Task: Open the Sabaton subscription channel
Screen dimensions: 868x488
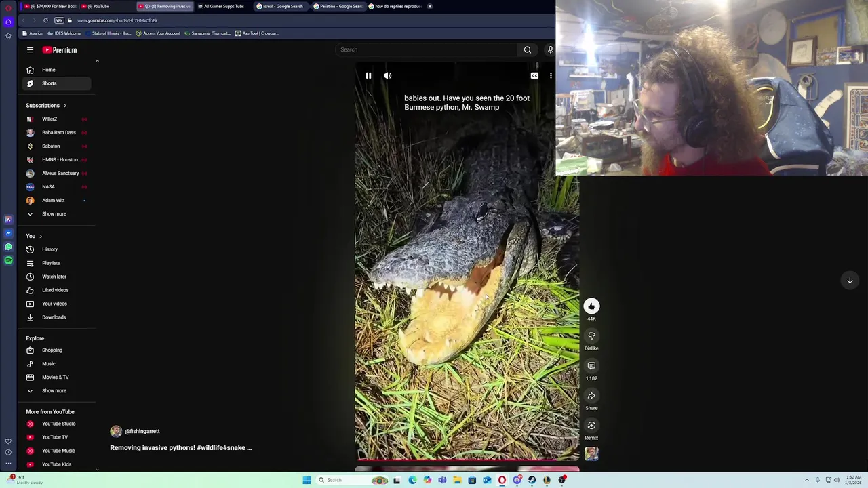Action: (x=57, y=146)
